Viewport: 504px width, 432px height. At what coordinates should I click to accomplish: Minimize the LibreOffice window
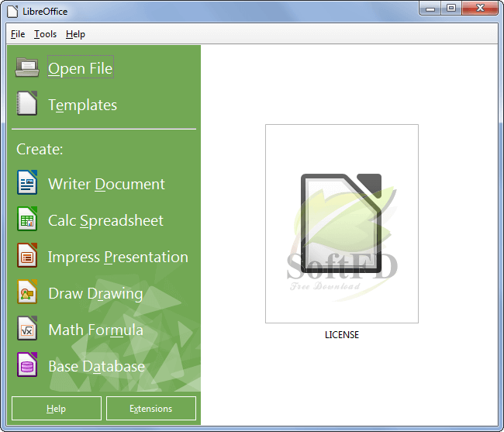[430, 9]
